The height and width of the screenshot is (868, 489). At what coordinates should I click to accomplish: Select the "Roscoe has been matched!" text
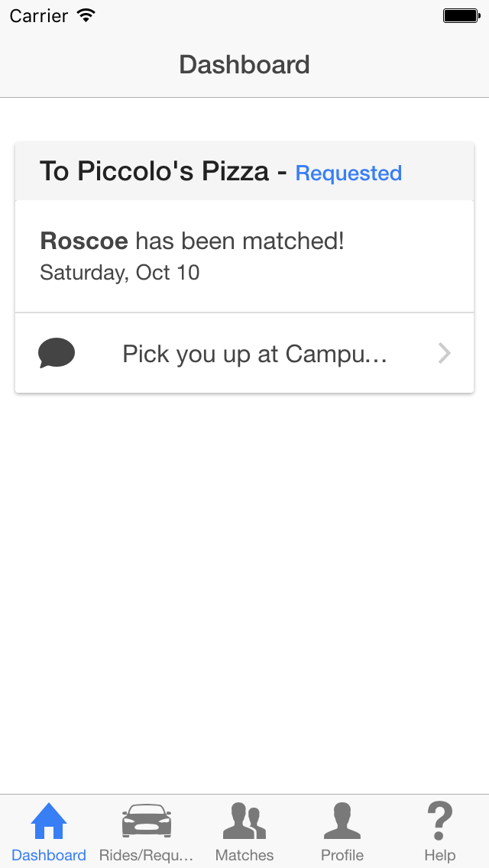tap(192, 241)
